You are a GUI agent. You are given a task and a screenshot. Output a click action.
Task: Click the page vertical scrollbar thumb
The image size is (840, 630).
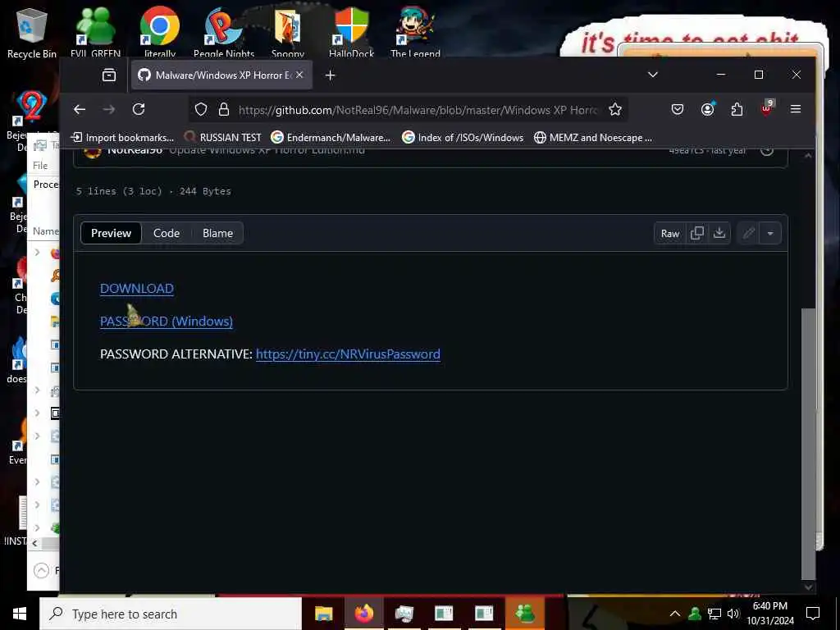pyautogui.click(x=808, y=444)
